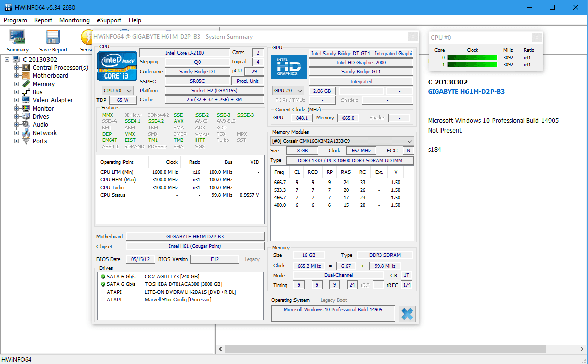The width and height of the screenshot is (588, 364).
Task: Open the eSupport menu
Action: [x=109, y=20]
